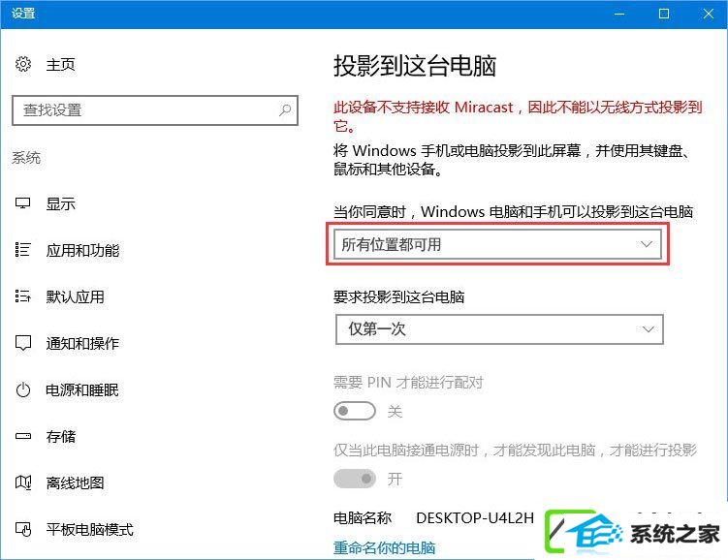
Task: Click the Storage drive icon
Action: click(x=22, y=436)
